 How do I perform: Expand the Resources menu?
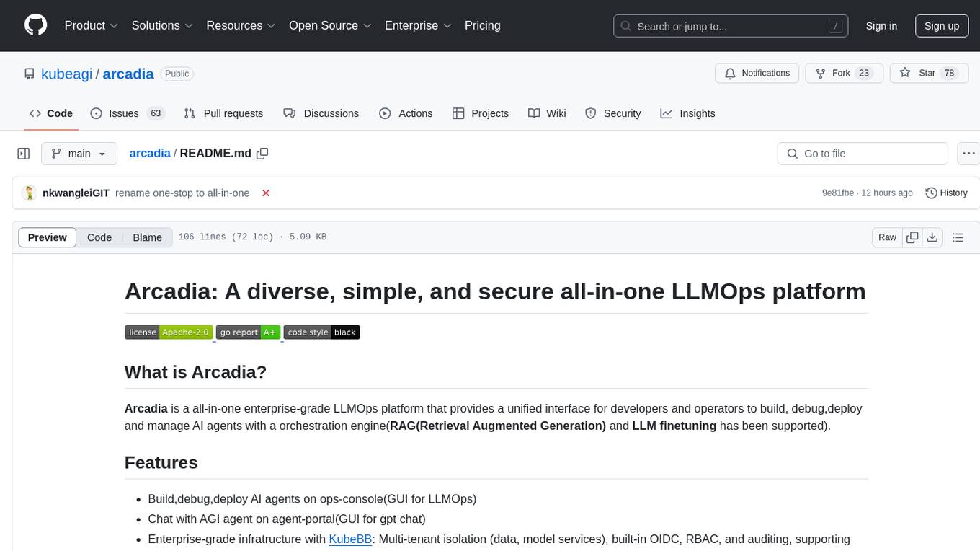tap(241, 25)
